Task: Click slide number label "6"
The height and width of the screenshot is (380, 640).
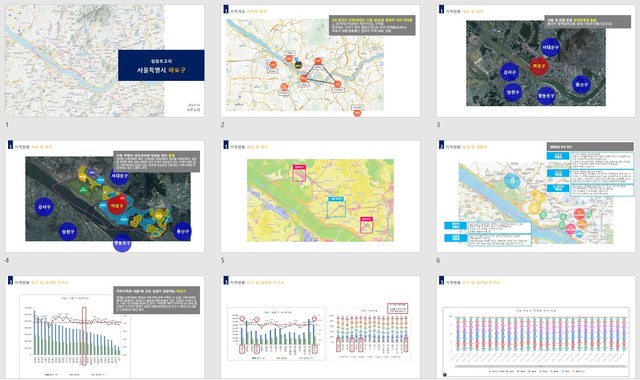Action: 438,260
